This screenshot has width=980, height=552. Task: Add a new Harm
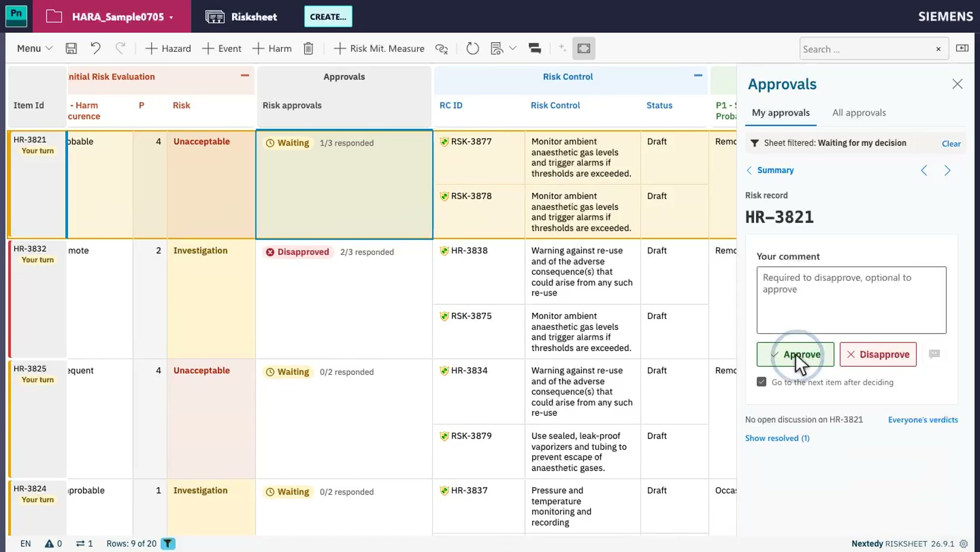point(272,49)
